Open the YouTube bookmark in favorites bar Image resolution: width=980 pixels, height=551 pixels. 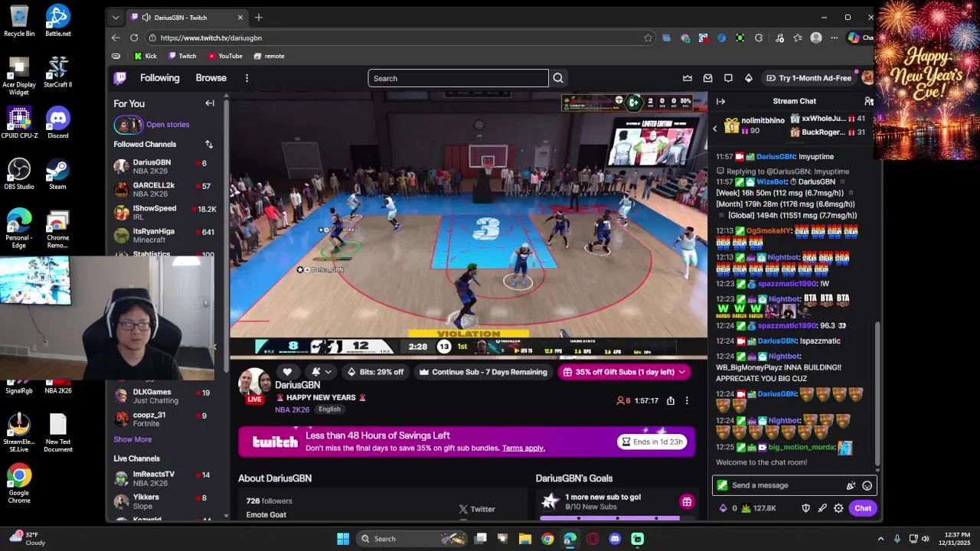click(224, 56)
